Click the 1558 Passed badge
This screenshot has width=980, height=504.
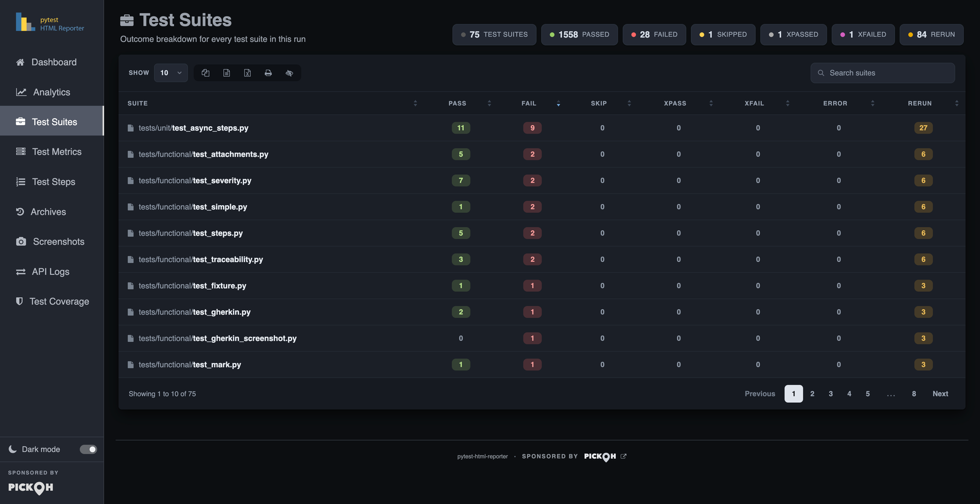pos(579,34)
